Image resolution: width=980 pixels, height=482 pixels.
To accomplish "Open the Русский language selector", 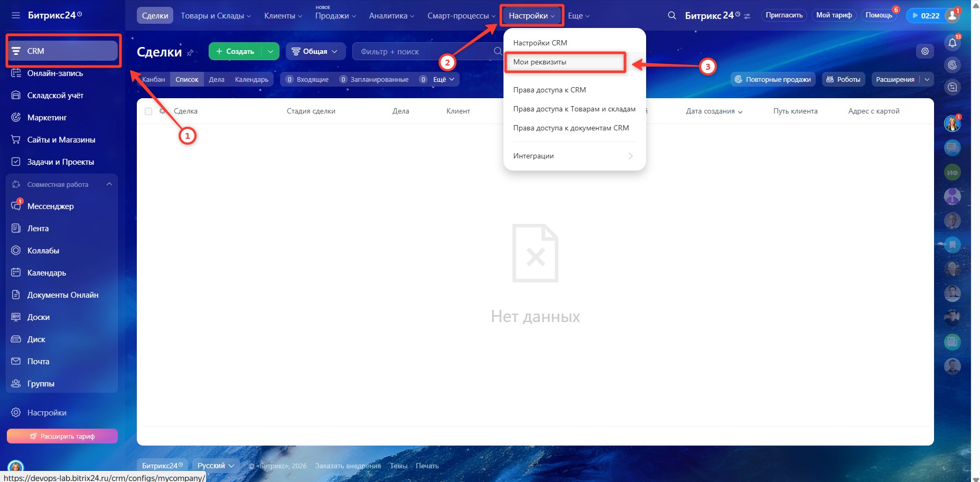I will coord(215,466).
